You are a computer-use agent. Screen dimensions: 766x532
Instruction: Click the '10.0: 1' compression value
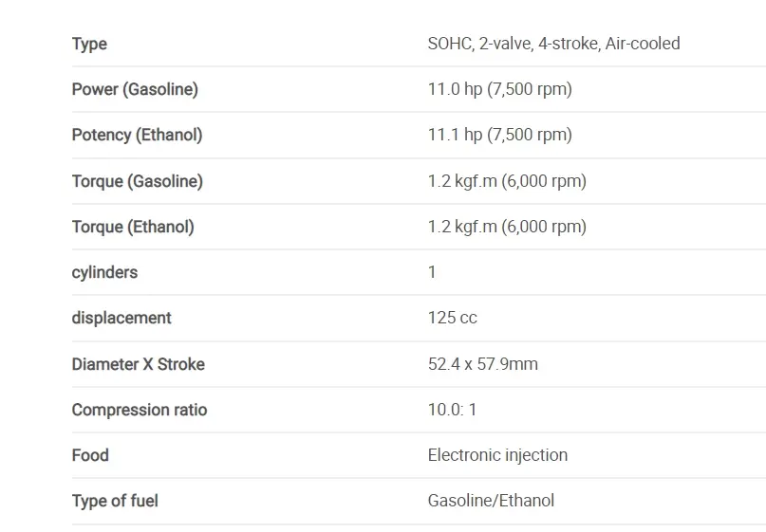[452, 410]
